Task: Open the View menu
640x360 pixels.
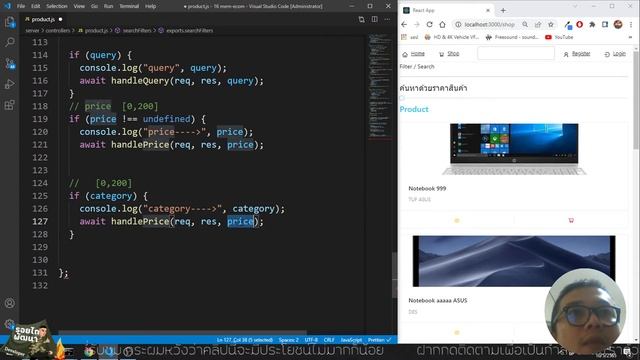Action: coord(79,6)
